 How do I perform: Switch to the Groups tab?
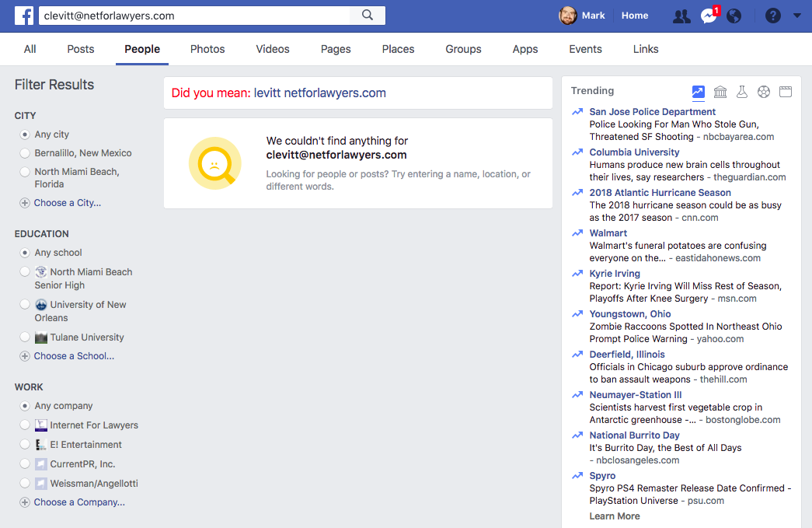(463, 49)
